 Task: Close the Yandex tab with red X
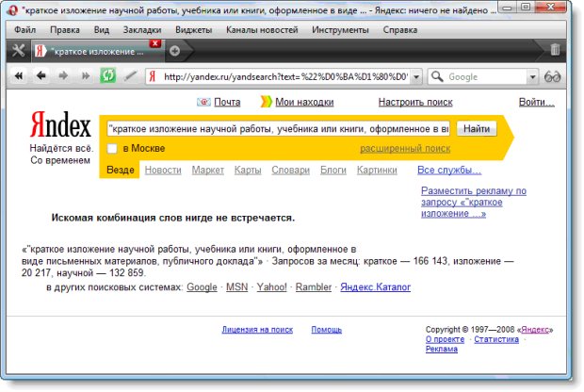154,43
